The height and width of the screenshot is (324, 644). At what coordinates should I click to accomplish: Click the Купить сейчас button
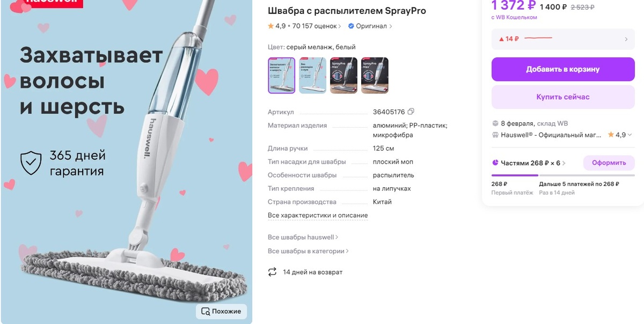[x=563, y=97]
